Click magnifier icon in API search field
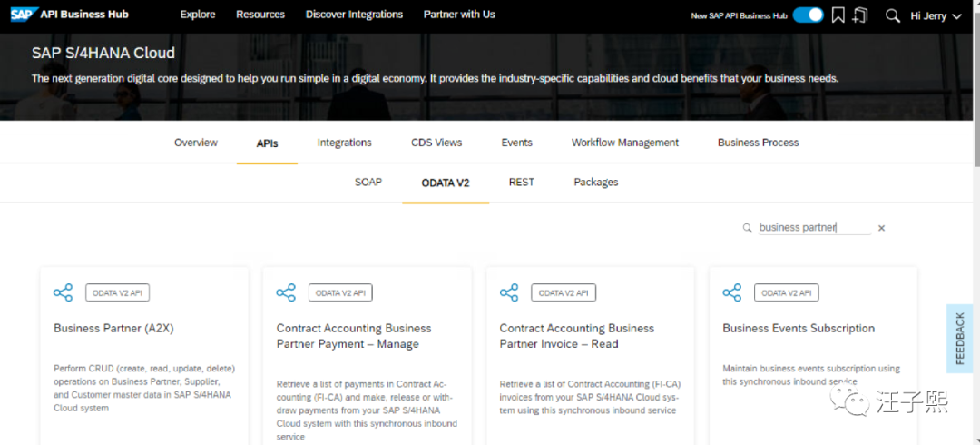Viewport: 980px width, 445px height. pyautogui.click(x=747, y=228)
